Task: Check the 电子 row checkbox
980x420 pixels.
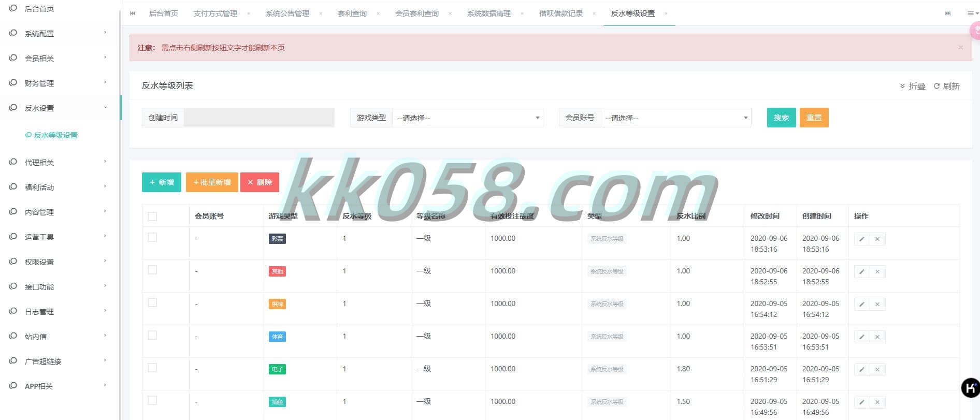Action: (152, 368)
